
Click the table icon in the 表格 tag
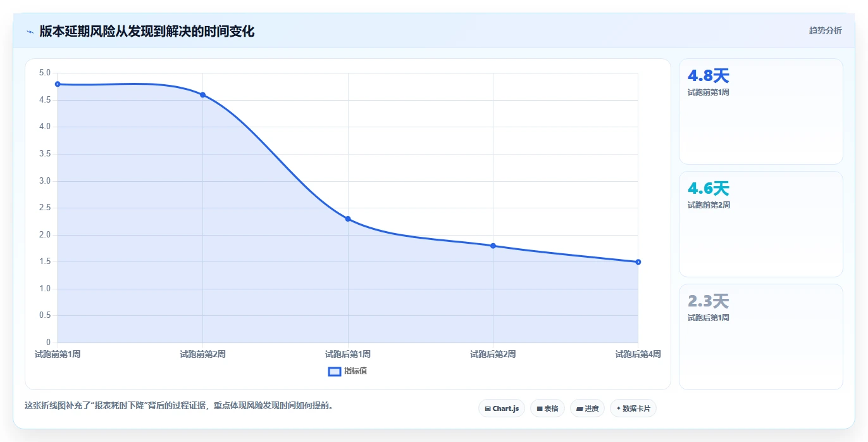[540, 409]
